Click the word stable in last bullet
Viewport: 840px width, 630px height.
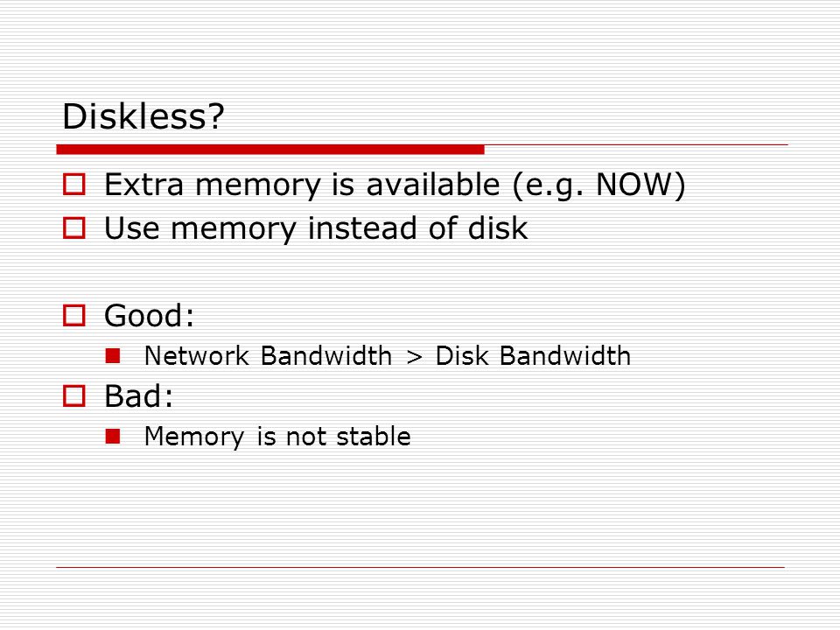point(374,436)
